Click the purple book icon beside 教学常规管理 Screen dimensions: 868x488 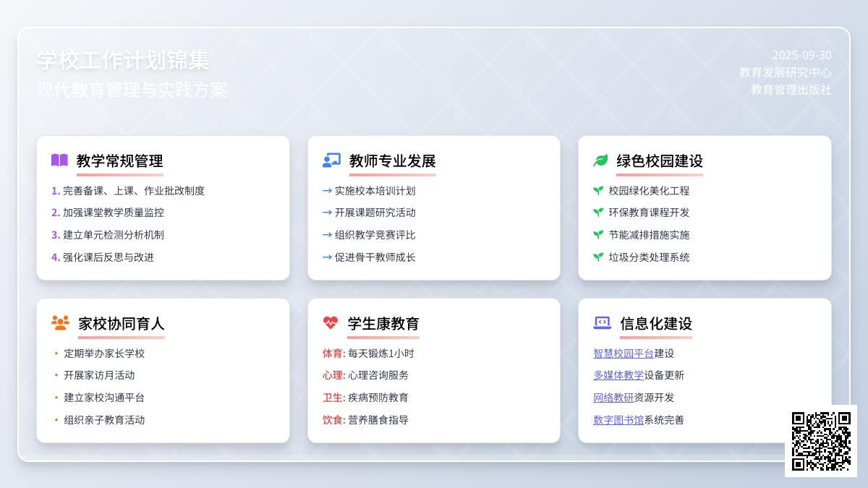pyautogui.click(x=59, y=160)
